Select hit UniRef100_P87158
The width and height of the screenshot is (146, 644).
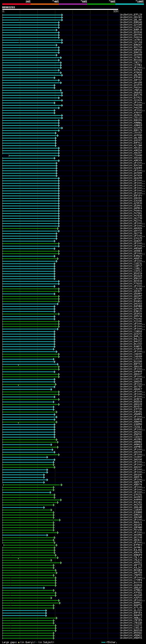(131, 530)
